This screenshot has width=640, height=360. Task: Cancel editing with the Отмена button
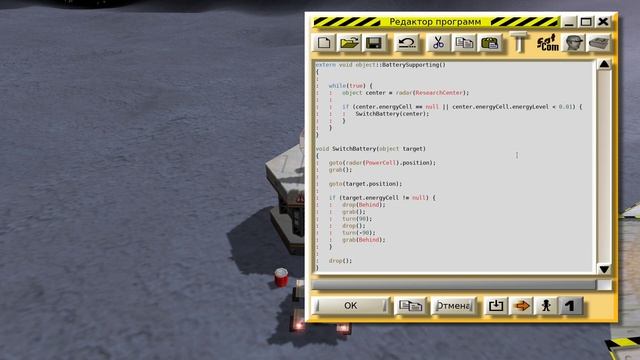point(453,306)
